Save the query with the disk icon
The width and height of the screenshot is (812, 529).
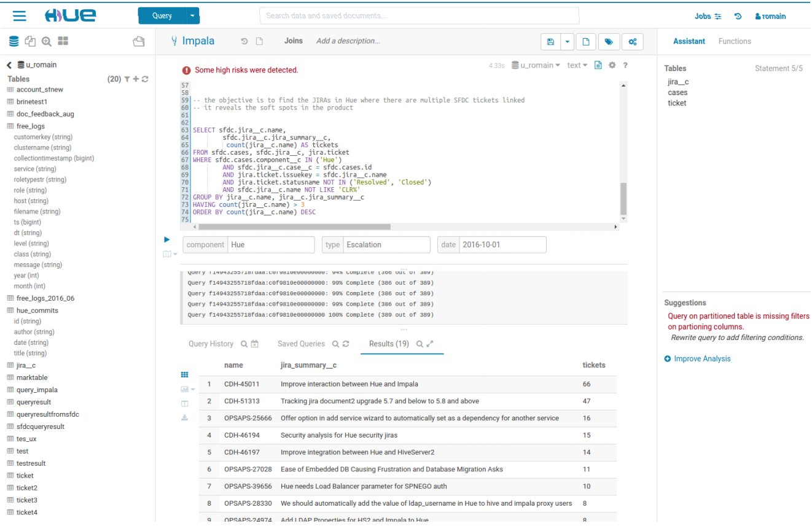[550, 42]
